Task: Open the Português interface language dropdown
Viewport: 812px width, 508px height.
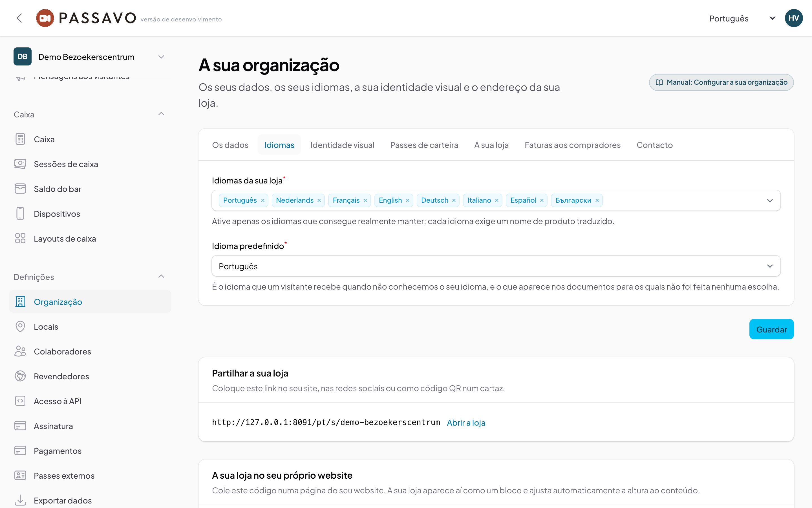Action: (x=742, y=18)
